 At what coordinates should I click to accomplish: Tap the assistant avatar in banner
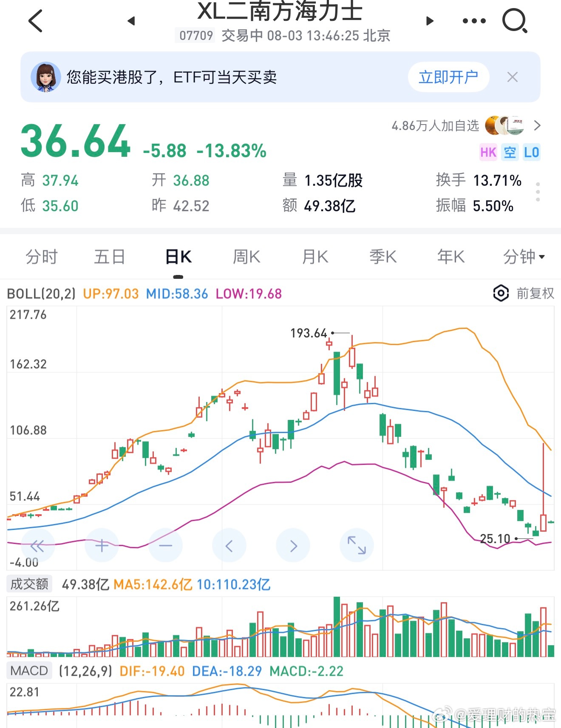pos(45,77)
